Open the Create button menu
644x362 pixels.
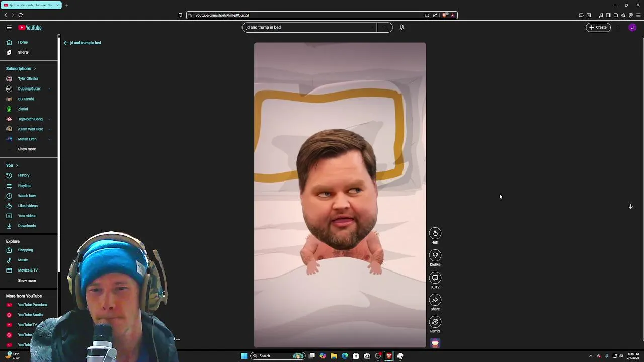point(598,27)
